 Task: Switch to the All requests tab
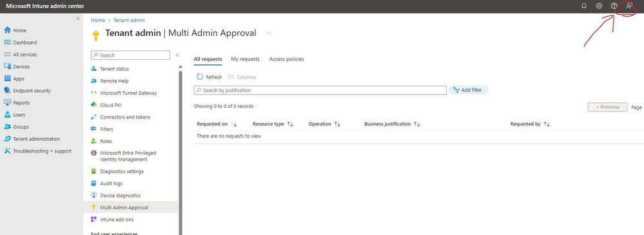208,59
